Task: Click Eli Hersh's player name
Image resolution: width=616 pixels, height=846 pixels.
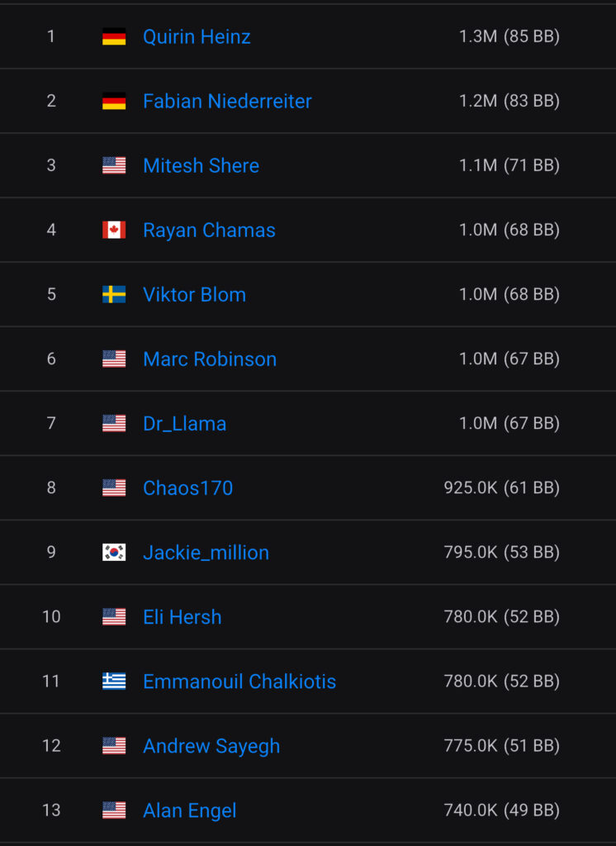Action: [x=182, y=616]
